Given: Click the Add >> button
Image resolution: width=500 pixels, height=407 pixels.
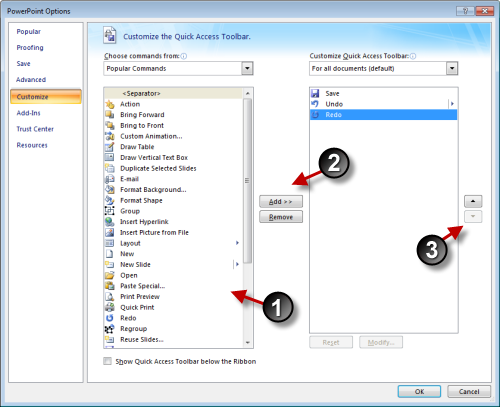Looking at the screenshot, I should 281,202.
